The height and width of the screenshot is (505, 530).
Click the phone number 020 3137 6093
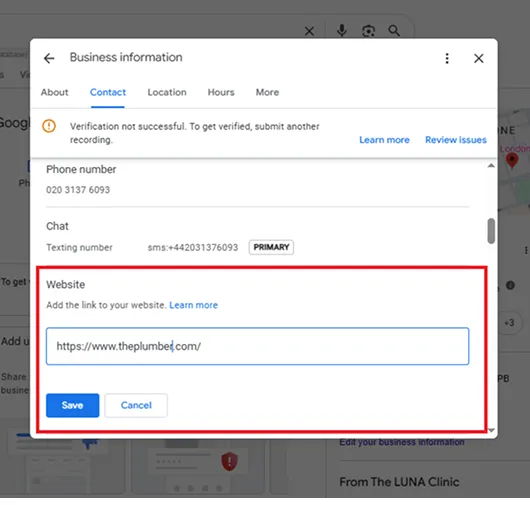tap(78, 190)
